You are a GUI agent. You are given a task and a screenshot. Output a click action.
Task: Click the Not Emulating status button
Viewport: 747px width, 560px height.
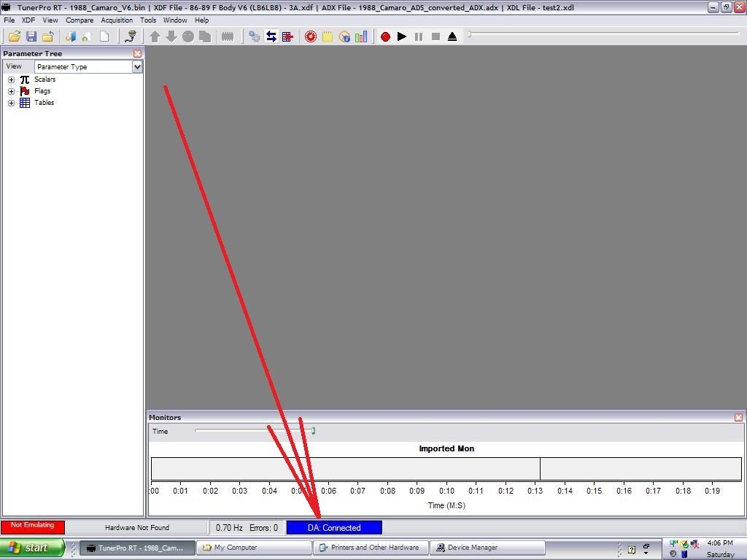point(33,526)
